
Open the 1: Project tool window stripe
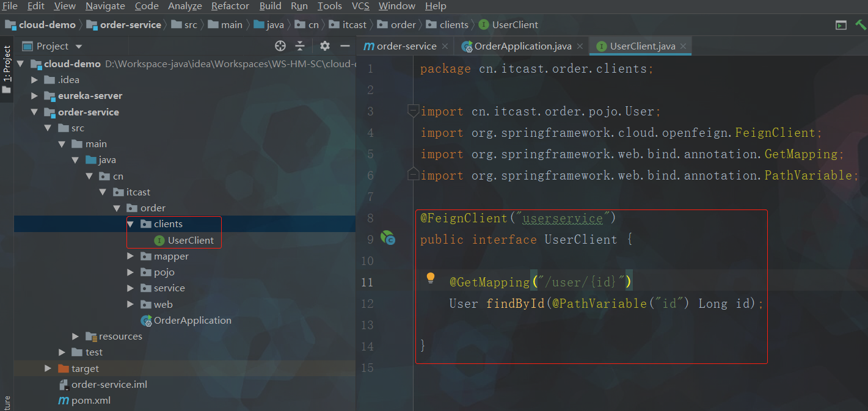pos(7,64)
